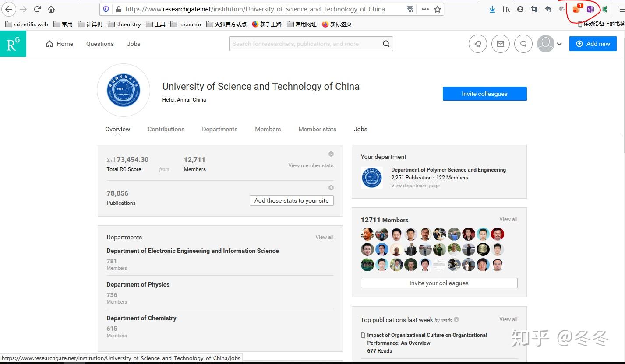The height and width of the screenshot is (364, 625).
Task: Click Invite your colleagues button
Action: (439, 283)
